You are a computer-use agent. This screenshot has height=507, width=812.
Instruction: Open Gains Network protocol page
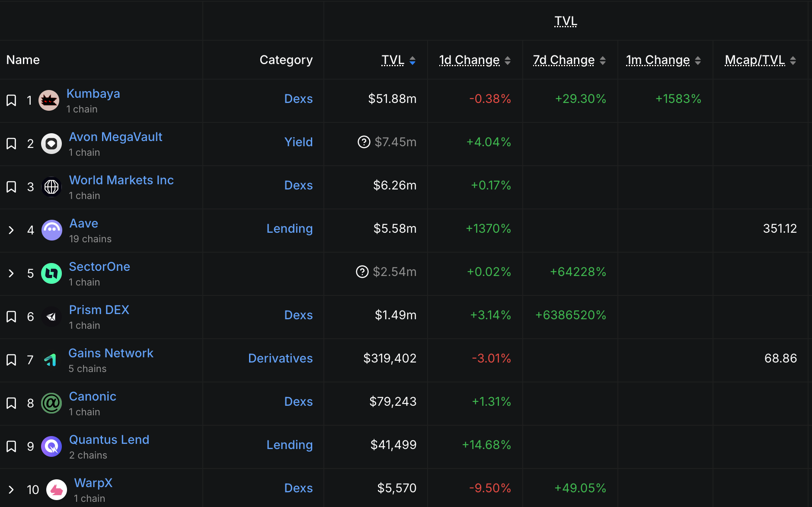111,353
